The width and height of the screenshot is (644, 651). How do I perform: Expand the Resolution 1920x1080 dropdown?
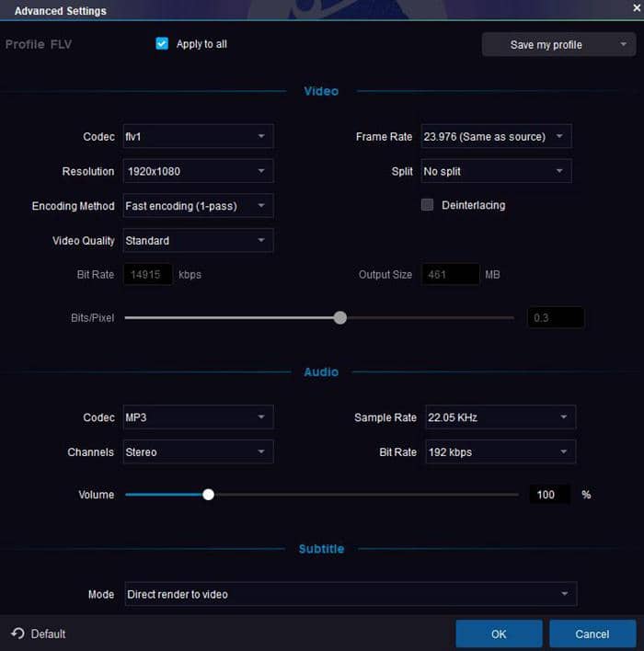click(x=197, y=171)
